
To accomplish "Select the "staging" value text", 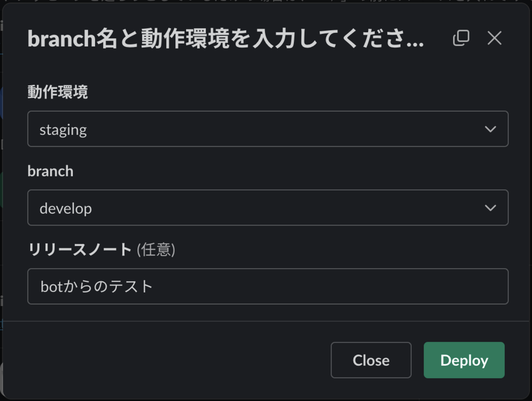I will tap(63, 130).
